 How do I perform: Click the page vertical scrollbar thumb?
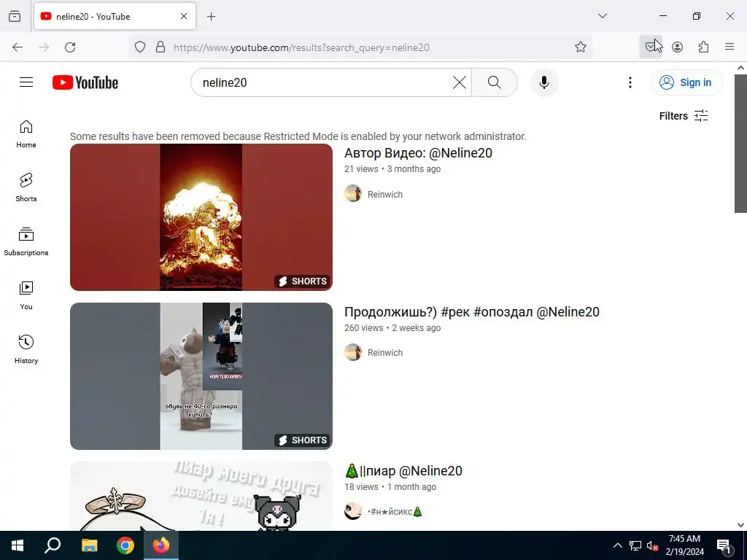pyautogui.click(x=740, y=143)
